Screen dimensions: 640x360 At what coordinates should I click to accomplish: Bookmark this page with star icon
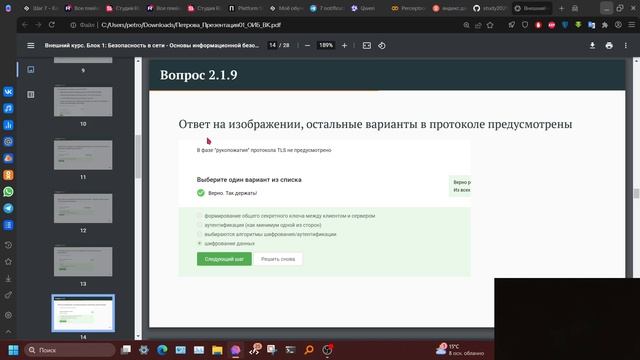click(x=490, y=25)
